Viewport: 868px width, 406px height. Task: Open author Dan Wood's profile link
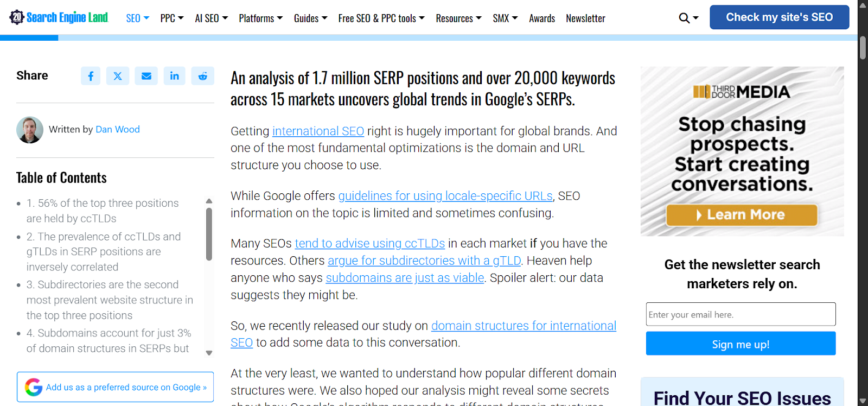[x=118, y=129]
